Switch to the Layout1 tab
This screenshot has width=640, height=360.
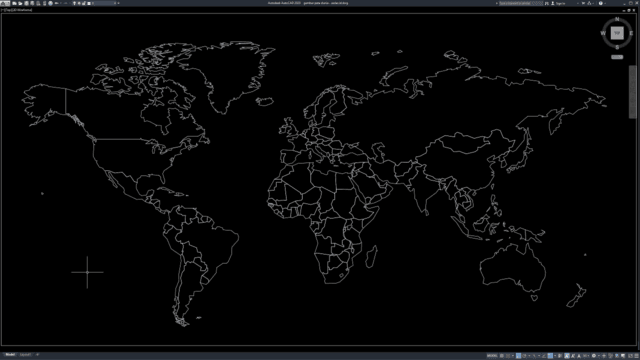click(25, 355)
